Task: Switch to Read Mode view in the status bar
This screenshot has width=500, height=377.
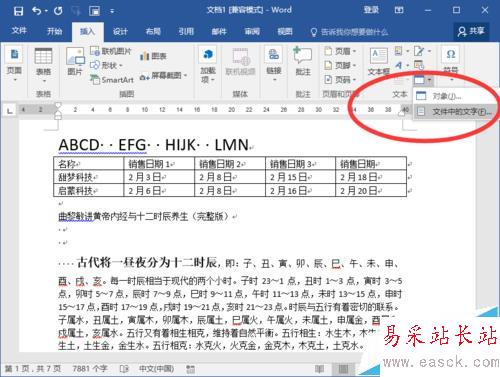Action: (319, 369)
